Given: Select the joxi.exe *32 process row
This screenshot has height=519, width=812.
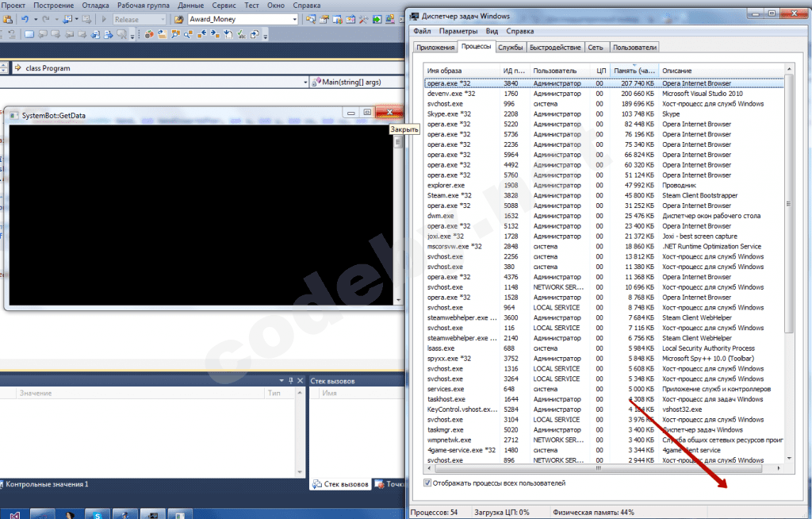Looking at the screenshot, I should point(603,236).
